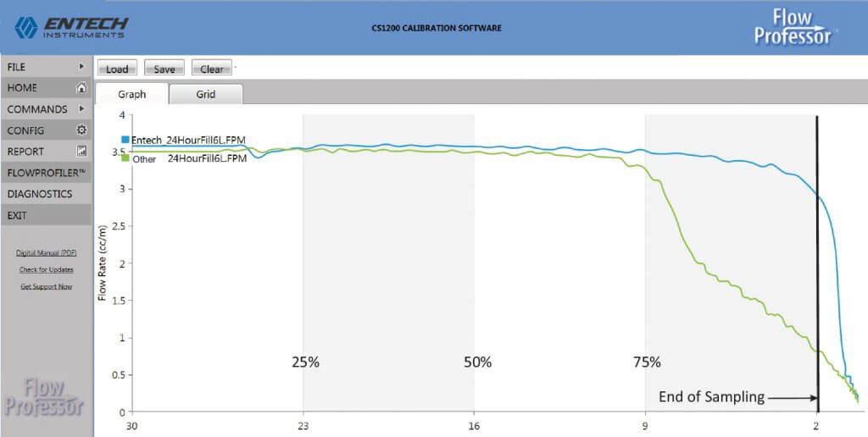Click the green Other legend swatch
This screenshot has width=868, height=437.
(125, 158)
